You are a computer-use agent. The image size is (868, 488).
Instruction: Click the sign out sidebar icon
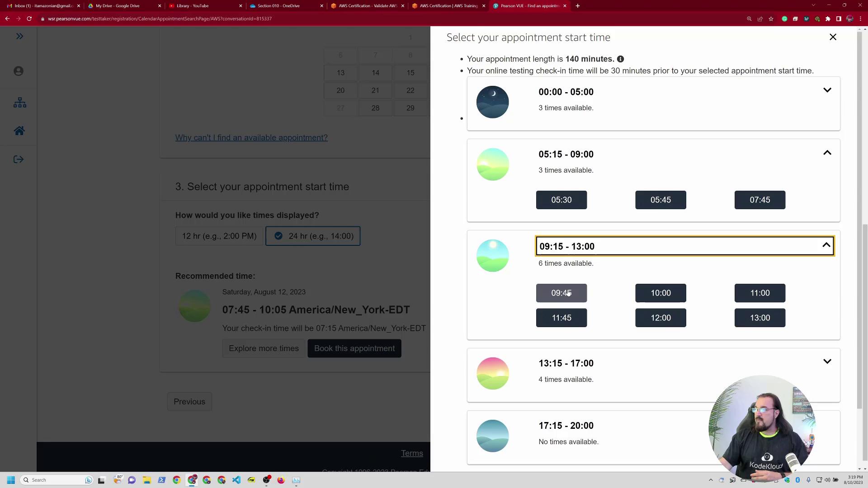(19, 160)
